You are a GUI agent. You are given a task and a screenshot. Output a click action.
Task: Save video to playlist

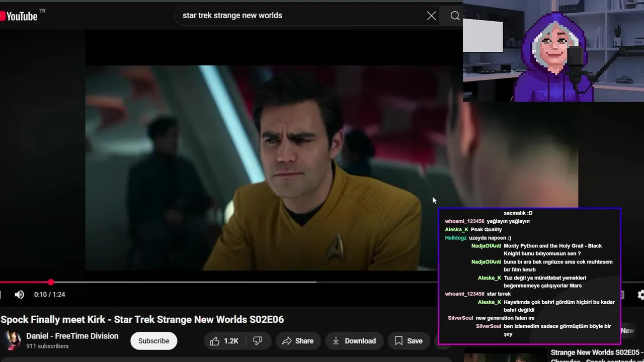coord(408,341)
